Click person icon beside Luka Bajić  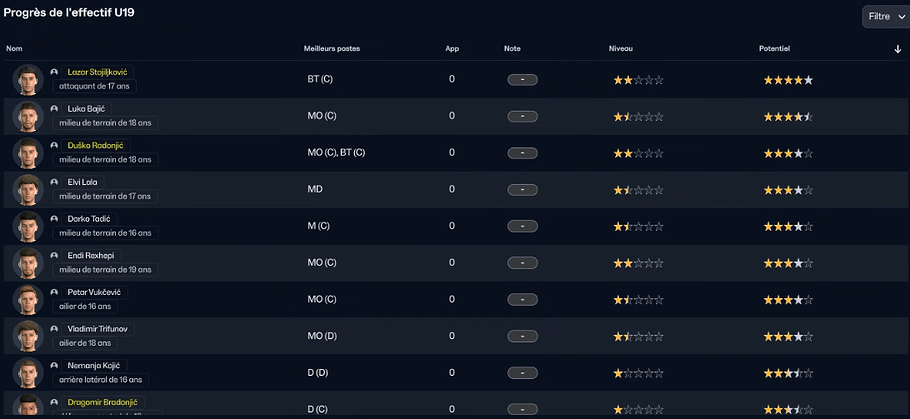click(54, 109)
